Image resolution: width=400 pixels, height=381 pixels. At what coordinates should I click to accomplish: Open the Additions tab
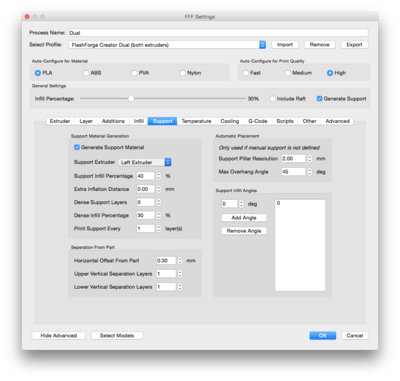coord(113,121)
